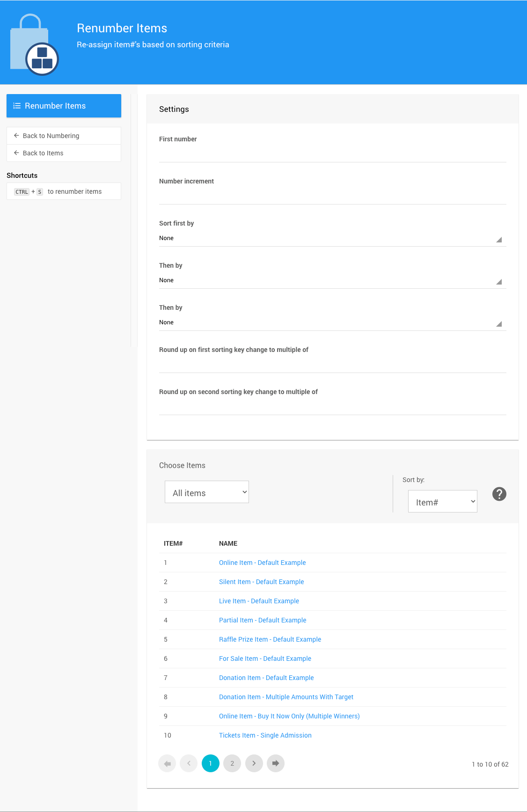This screenshot has width=527, height=812.
Task: Open Tickets Item - Single Admission link
Action: (265, 735)
